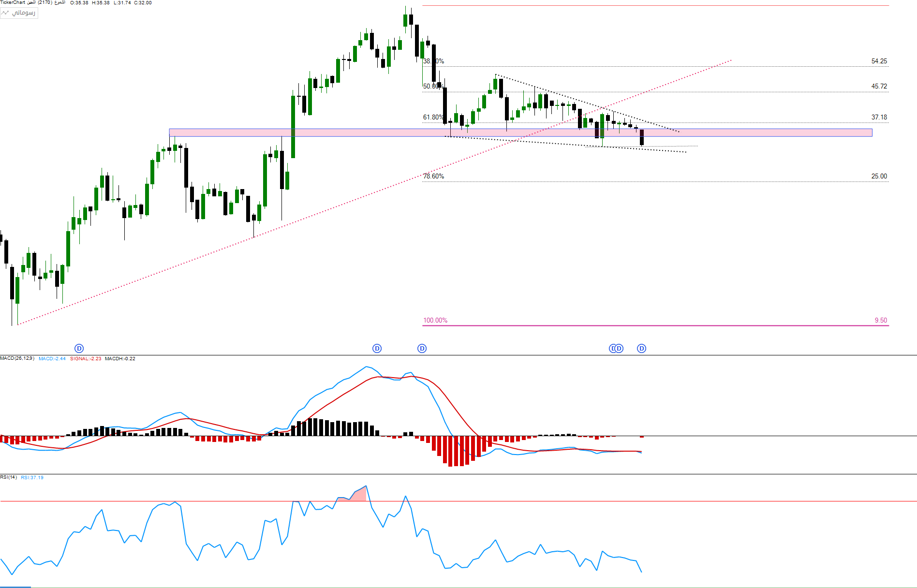Select the MACD(26,12,9) indicator label
The image size is (917, 588).
click(x=17, y=358)
